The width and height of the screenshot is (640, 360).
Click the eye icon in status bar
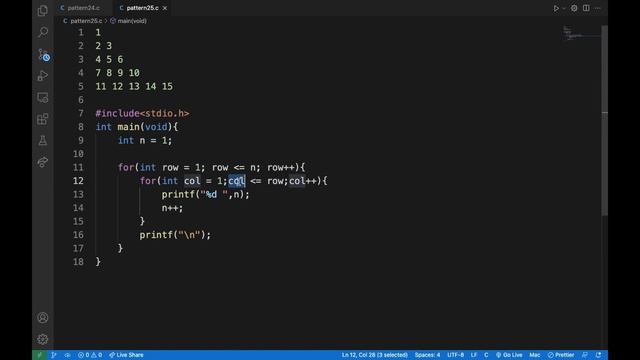coord(67,355)
